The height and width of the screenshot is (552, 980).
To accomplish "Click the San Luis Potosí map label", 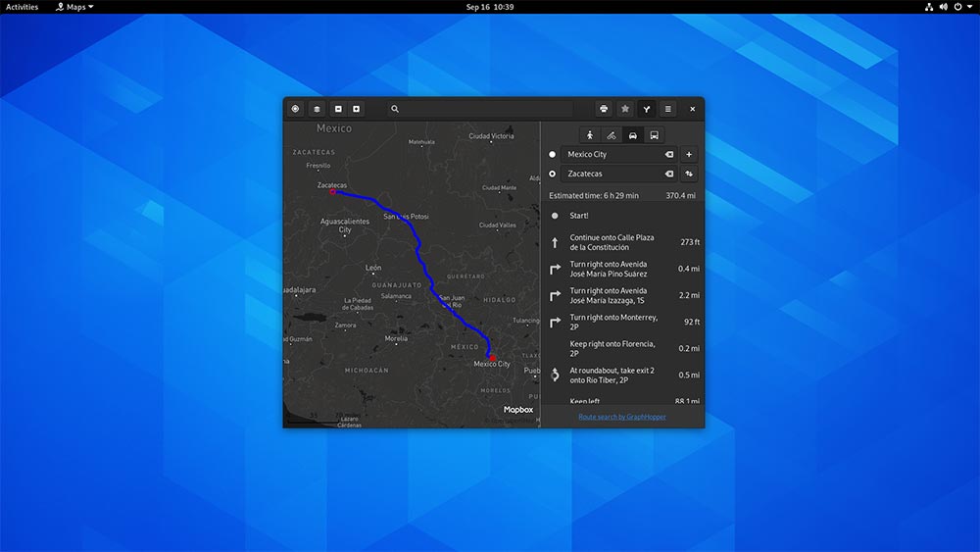I will tap(407, 217).
